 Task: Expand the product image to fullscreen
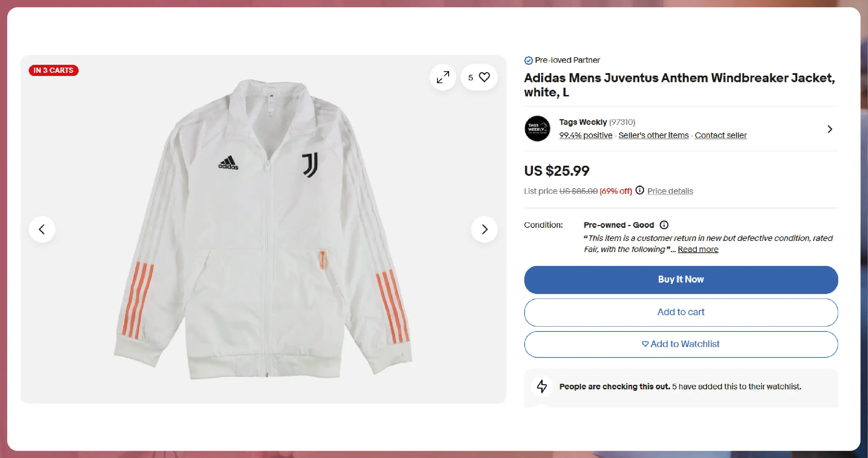click(x=443, y=77)
